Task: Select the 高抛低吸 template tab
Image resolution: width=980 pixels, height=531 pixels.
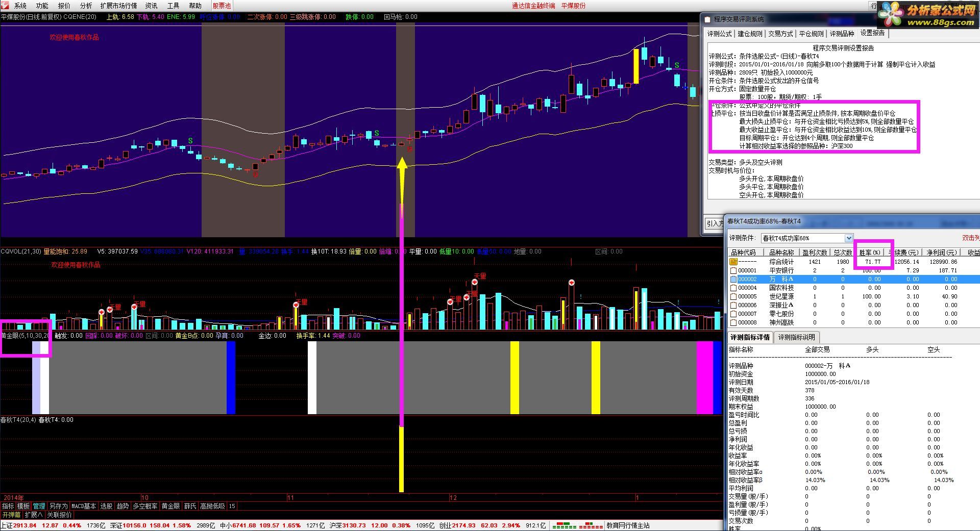Action: pyautogui.click(x=212, y=506)
